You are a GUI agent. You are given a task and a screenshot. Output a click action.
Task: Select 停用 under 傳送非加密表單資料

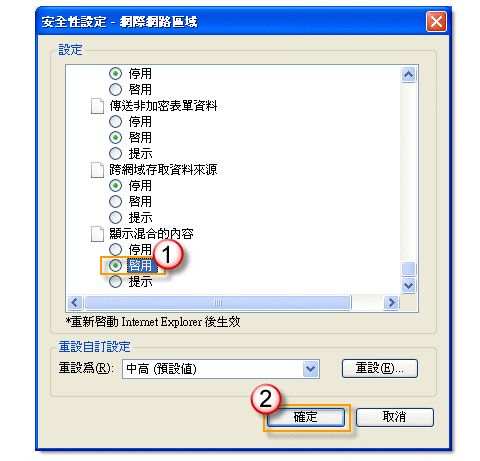pyautogui.click(x=115, y=122)
